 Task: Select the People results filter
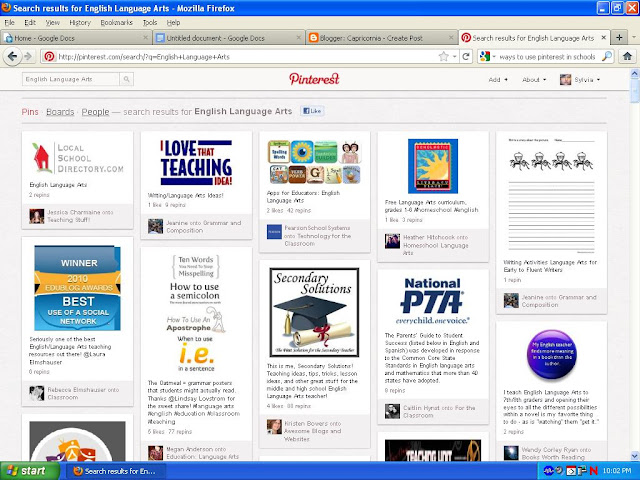click(95, 112)
